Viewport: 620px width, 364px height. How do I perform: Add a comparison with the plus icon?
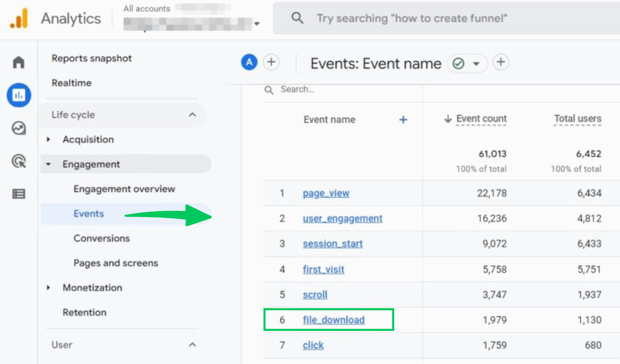coord(271,62)
